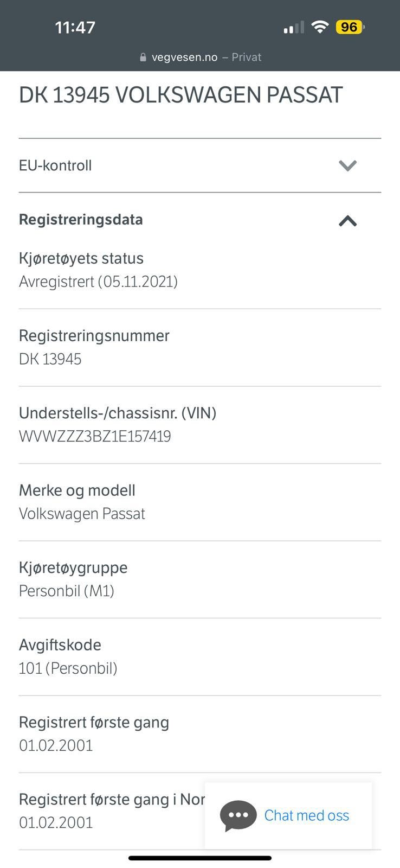Click the Avregistrert (05.11.2021) status value
400x868 pixels.
[x=98, y=282]
